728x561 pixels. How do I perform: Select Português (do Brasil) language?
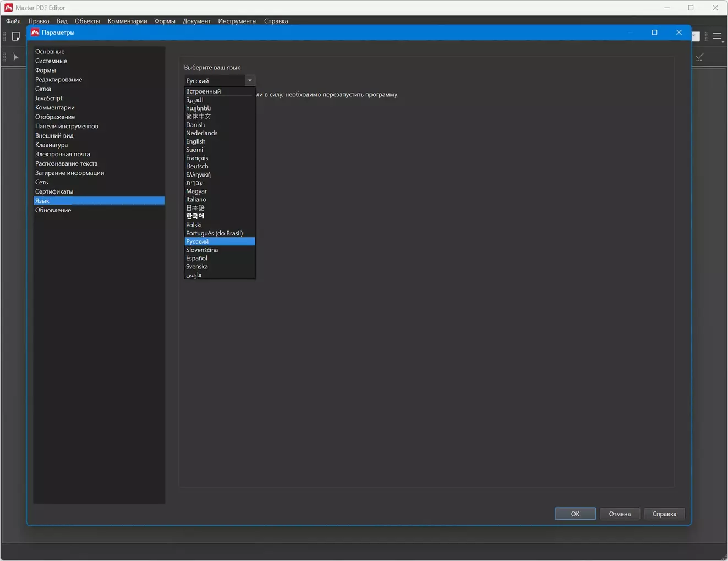(x=214, y=233)
